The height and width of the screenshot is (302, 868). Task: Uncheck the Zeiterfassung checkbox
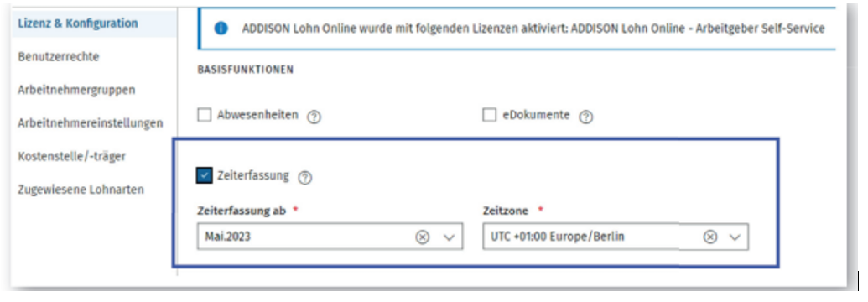tap(205, 175)
